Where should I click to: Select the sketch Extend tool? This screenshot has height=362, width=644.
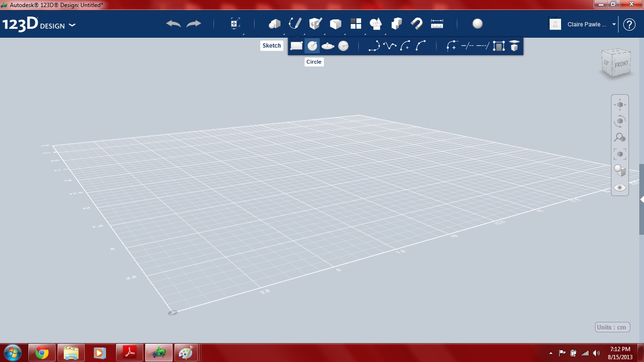tap(483, 46)
